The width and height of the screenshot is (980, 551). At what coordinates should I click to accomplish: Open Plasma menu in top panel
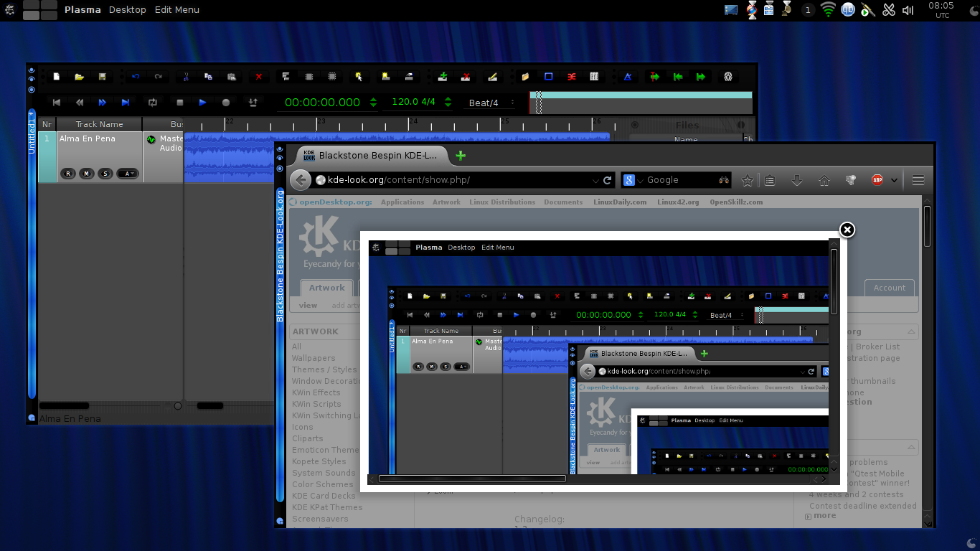click(x=83, y=9)
